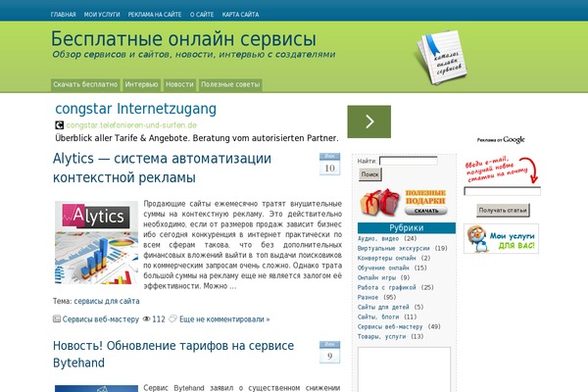
Task: Click Мои услуги для вас banner
Action: [x=501, y=239]
